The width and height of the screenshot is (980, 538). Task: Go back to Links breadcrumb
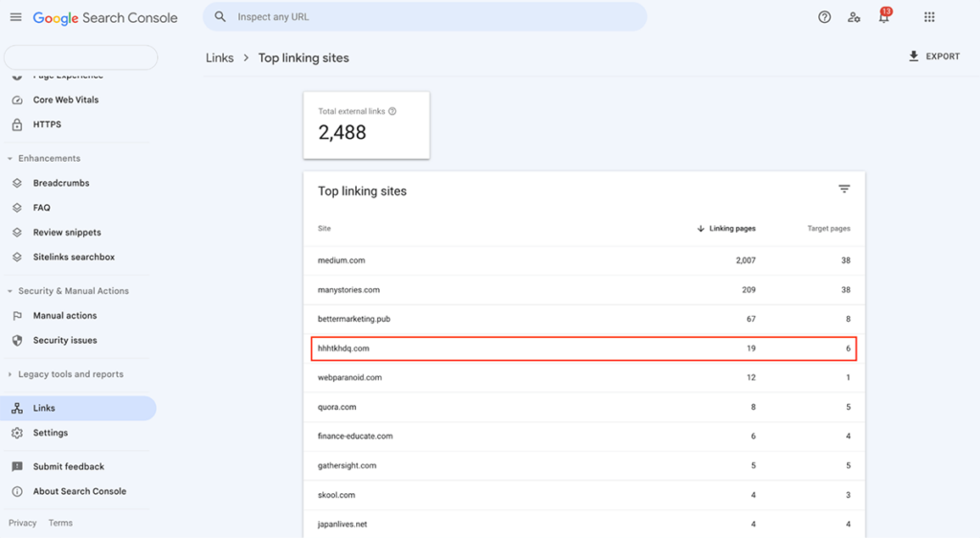(x=219, y=58)
